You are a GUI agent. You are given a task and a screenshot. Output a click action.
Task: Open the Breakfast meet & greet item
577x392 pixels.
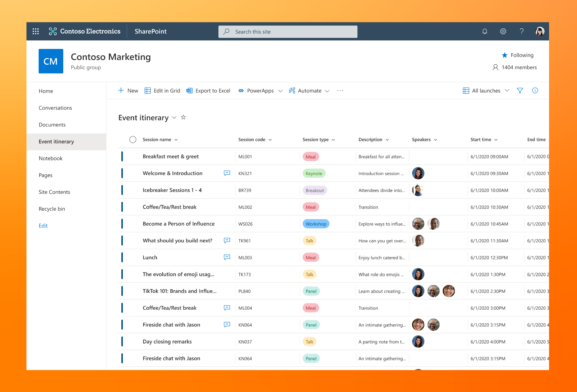[x=171, y=157]
